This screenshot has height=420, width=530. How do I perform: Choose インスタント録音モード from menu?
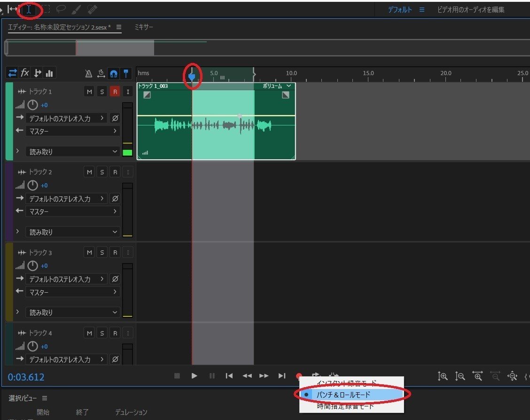pyautogui.click(x=351, y=383)
